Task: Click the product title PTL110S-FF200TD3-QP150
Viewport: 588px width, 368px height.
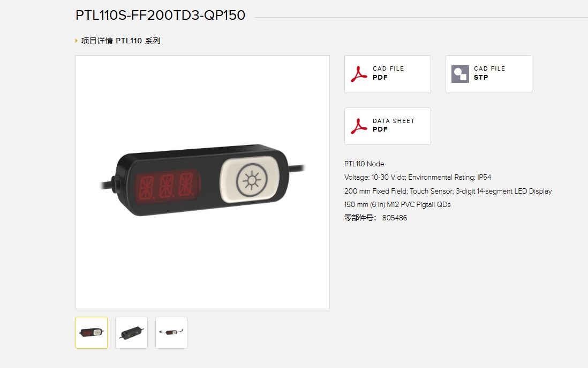Action: click(x=161, y=15)
